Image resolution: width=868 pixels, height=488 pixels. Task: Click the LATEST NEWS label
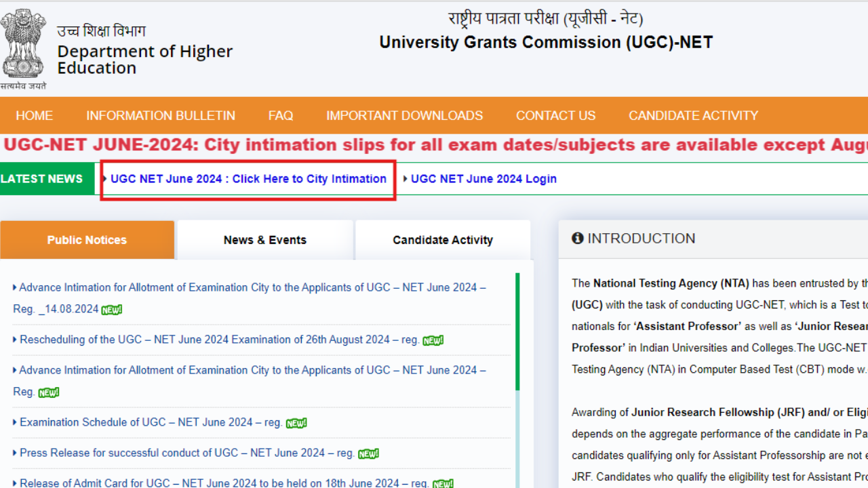point(42,179)
